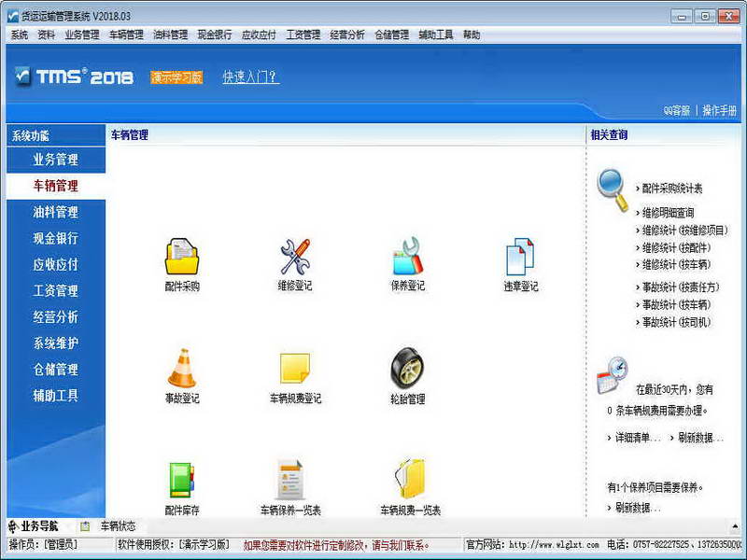Open the 车辆管理 menu in menu bar
Viewport: 747px width, 560px height.
(x=126, y=35)
